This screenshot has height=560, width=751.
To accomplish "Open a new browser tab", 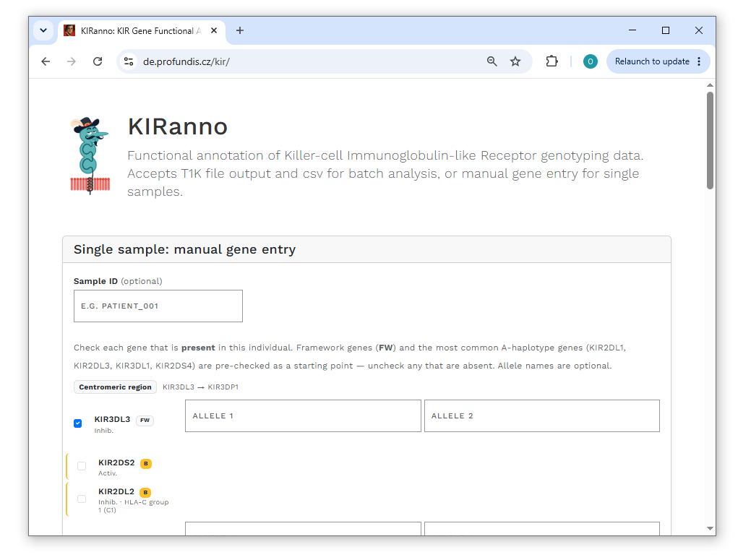I will coord(240,30).
